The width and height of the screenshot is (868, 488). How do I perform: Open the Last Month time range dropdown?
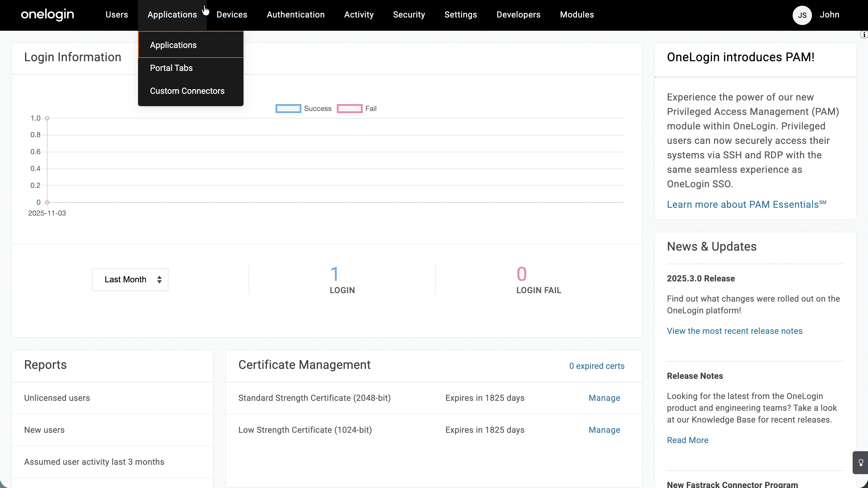click(x=130, y=279)
